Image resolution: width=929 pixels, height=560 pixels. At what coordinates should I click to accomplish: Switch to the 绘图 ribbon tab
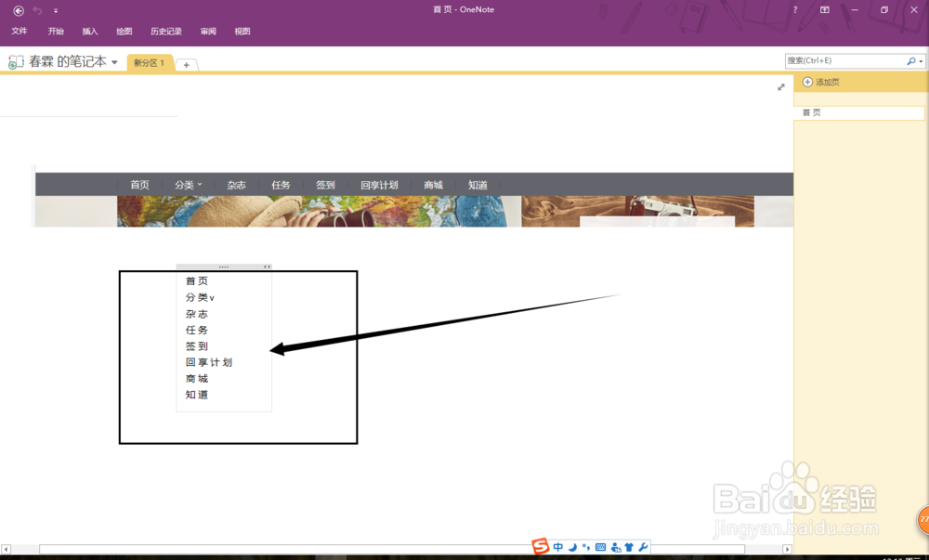click(x=124, y=31)
